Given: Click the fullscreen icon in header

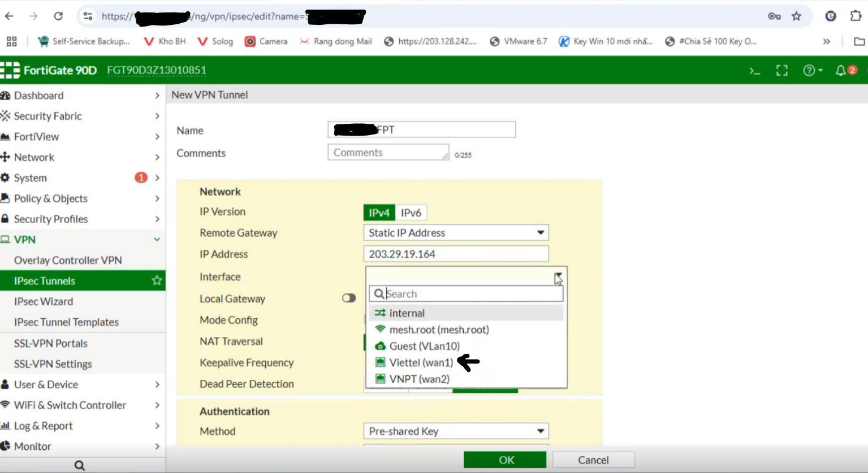Looking at the screenshot, I should [x=781, y=71].
